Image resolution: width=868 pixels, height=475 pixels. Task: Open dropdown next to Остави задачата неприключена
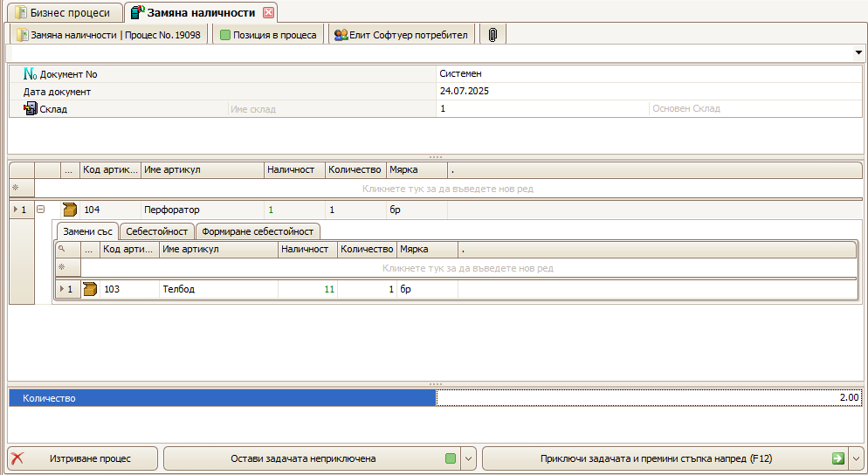[x=468, y=458]
